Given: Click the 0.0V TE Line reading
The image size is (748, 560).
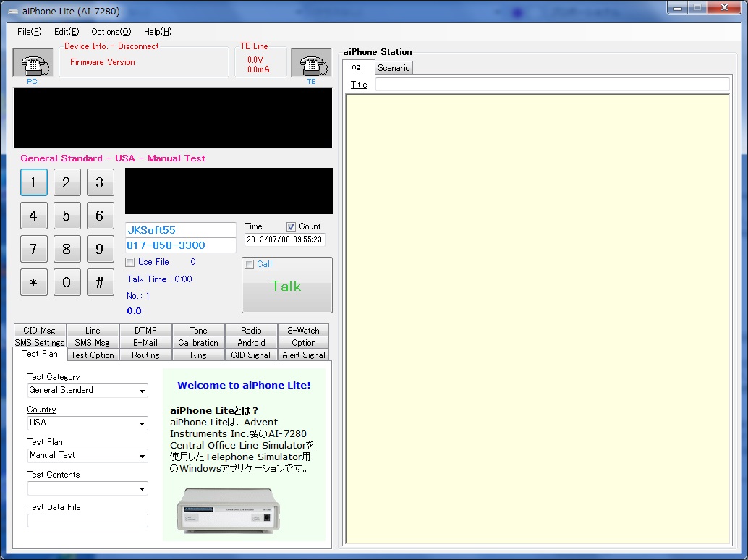Looking at the screenshot, I should click(255, 59).
